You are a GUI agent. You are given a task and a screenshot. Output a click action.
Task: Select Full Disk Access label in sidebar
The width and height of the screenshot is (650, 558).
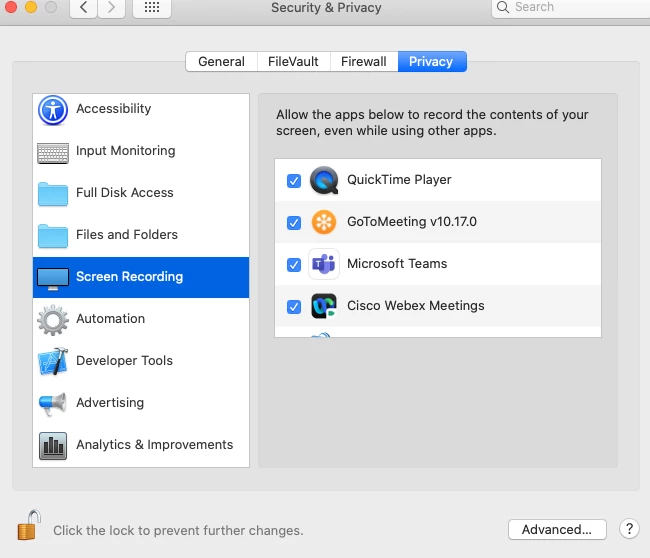coord(125,192)
